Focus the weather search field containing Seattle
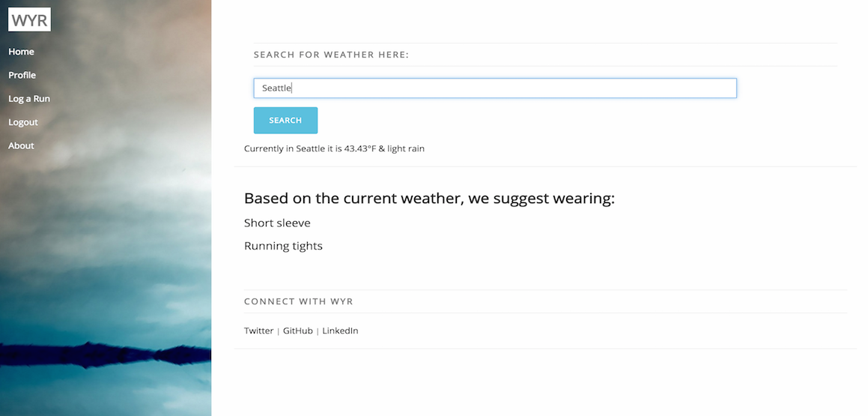The height and width of the screenshot is (416, 868). tap(495, 88)
